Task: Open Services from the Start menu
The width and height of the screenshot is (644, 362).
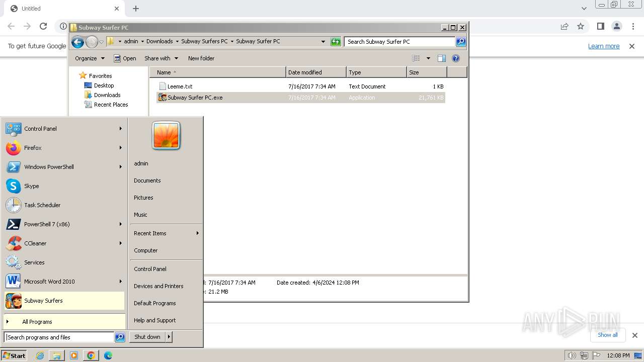Action: tap(64, 262)
